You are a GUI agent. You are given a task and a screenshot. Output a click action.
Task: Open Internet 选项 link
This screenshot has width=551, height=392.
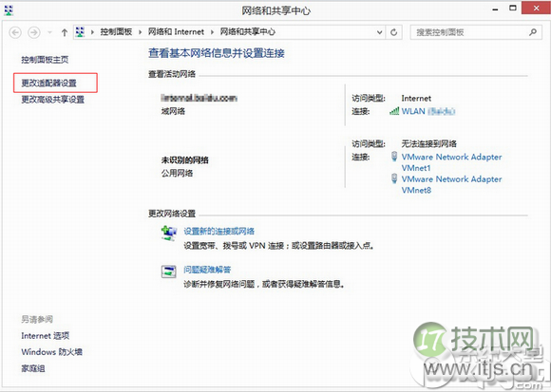[x=46, y=336]
